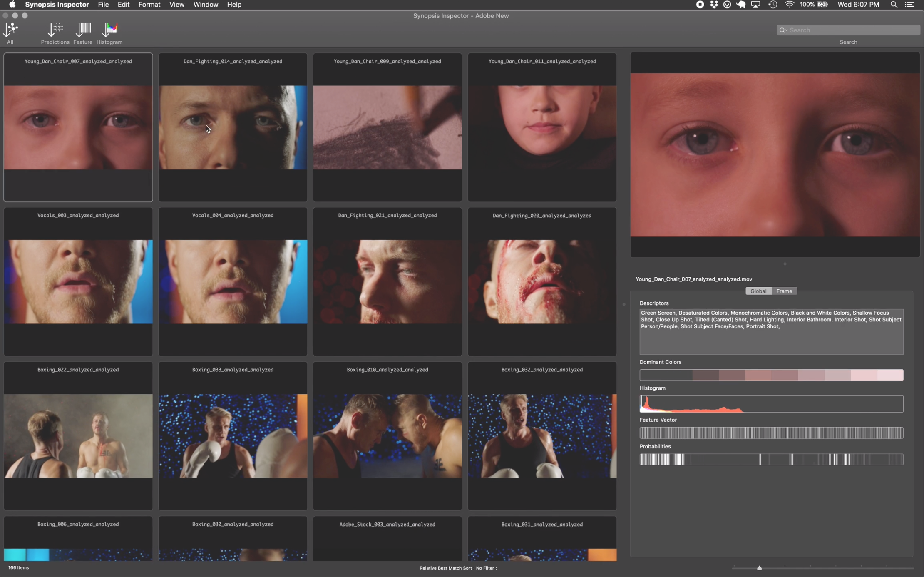This screenshot has width=924, height=577.
Task: Open the Help menu
Action: coord(234,5)
